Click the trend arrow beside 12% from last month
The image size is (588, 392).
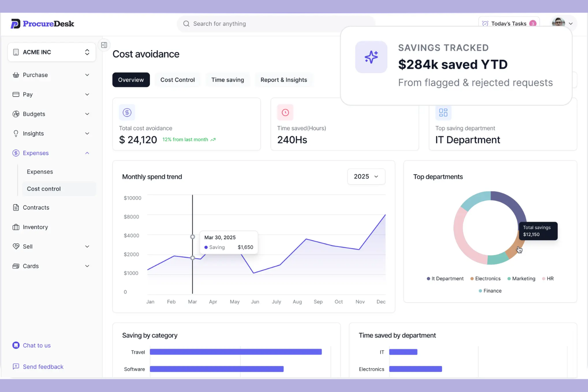213,140
